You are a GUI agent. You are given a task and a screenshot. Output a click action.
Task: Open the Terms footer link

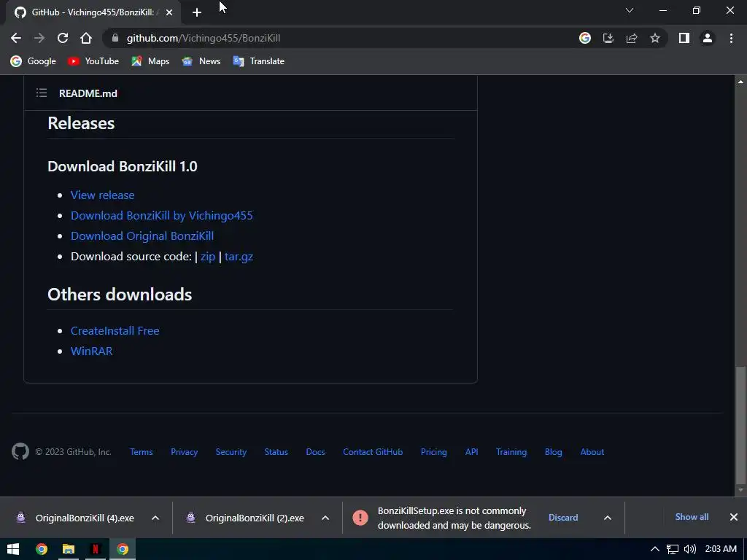142,452
